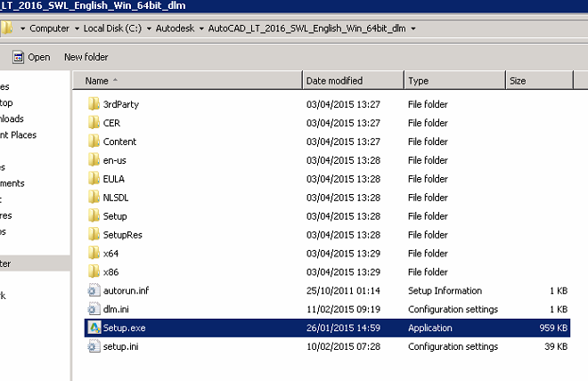The width and height of the screenshot is (588, 381).
Task: Click the Setup Information type cell
Action: [445, 291]
